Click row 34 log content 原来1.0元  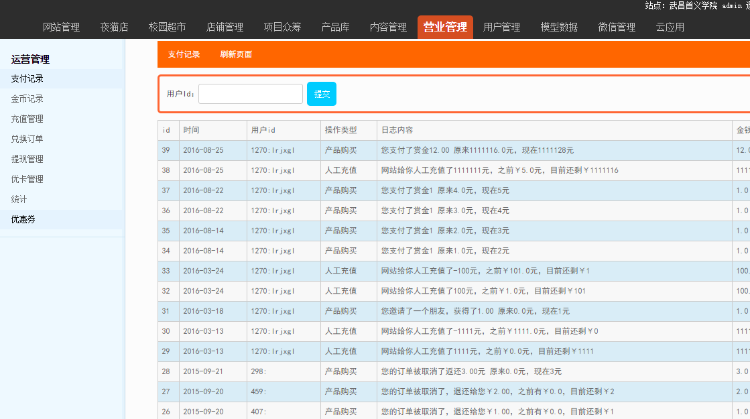tap(445, 251)
